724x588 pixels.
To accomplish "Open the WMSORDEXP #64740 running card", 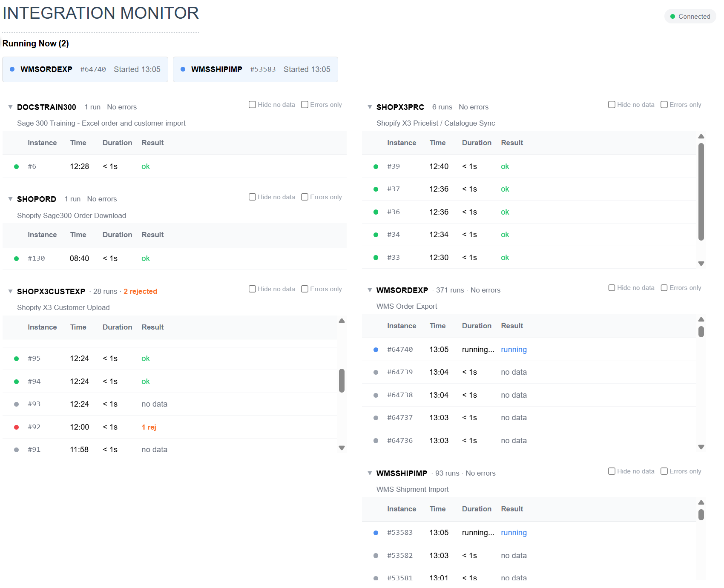I will pos(85,69).
